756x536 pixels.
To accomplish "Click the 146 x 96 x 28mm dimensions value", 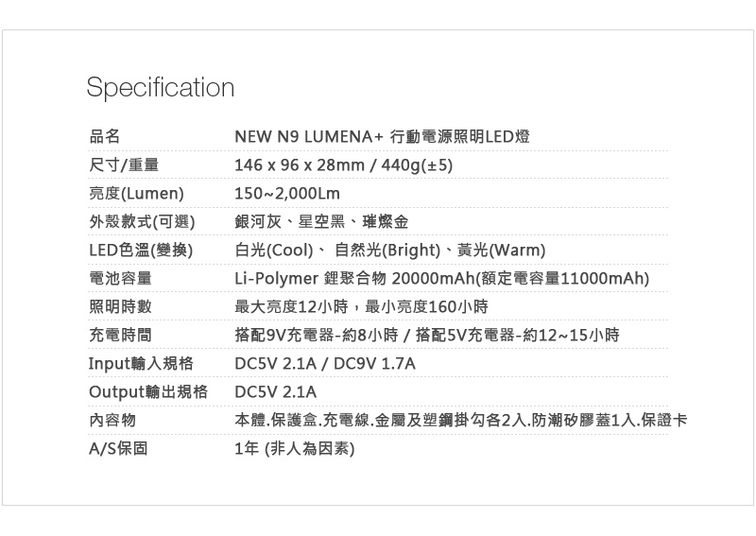I will tap(344, 166).
